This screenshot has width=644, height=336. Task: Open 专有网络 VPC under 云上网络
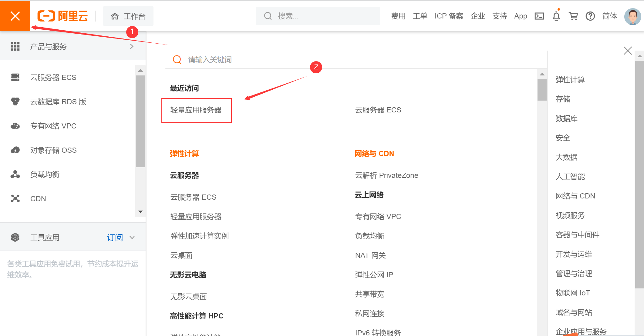tap(378, 217)
